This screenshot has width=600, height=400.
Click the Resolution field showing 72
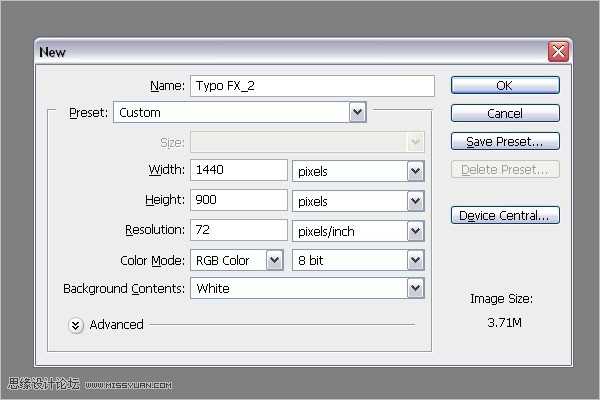(238, 230)
